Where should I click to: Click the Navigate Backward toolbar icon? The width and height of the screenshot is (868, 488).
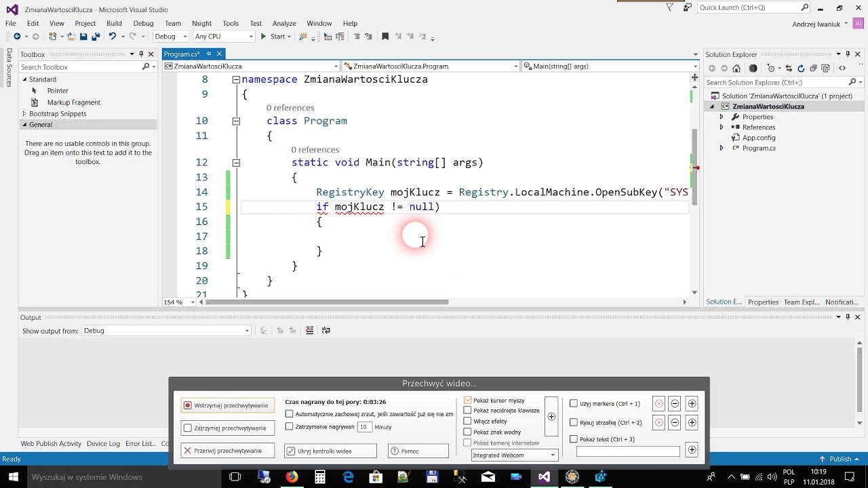17,37
